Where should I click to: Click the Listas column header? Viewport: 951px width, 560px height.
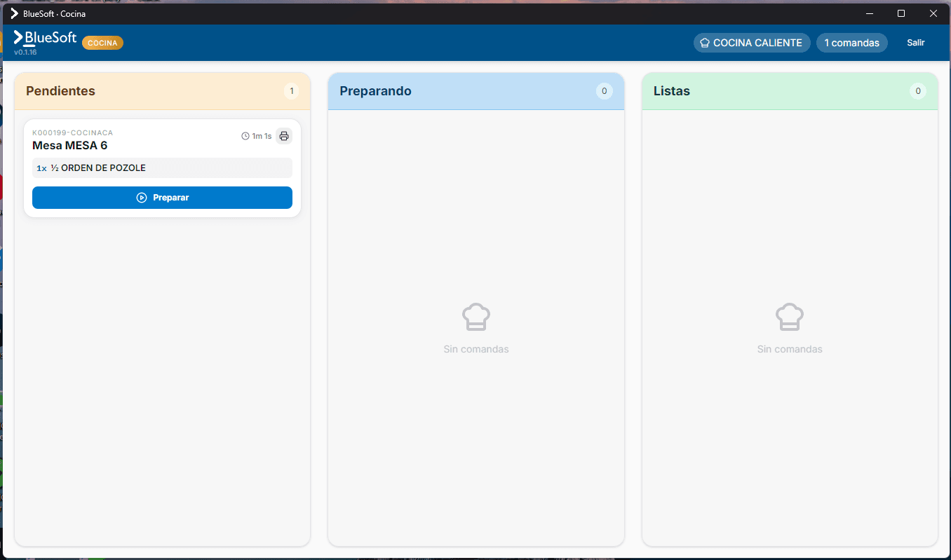click(790, 91)
